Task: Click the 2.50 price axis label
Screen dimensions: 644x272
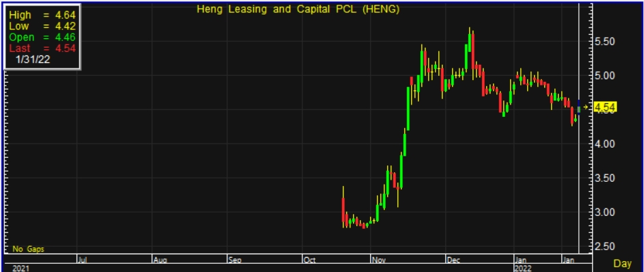Action: tap(604, 246)
